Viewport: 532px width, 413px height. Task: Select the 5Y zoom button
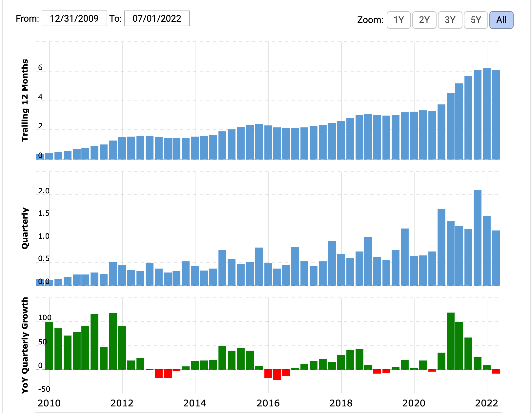[476, 20]
